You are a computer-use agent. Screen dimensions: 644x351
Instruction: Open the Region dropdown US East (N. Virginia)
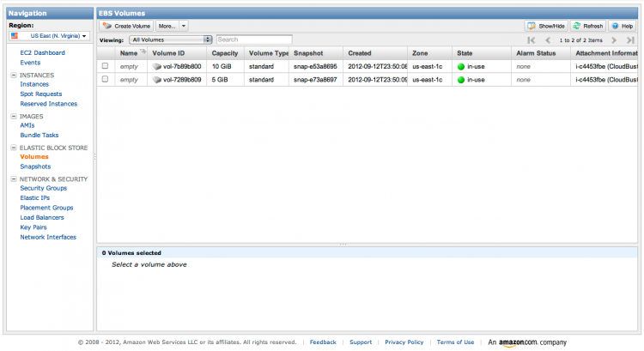[x=49, y=36]
